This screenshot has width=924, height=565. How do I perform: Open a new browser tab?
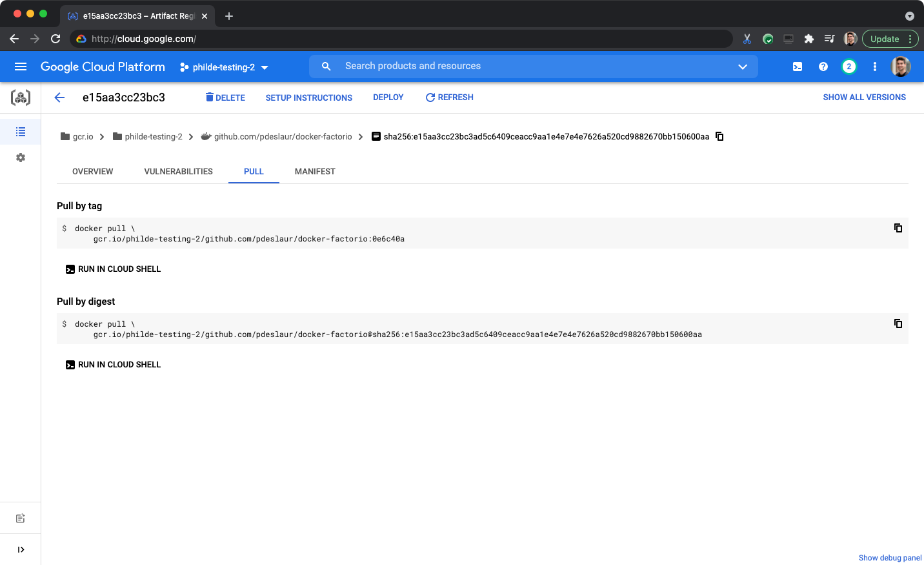point(229,16)
